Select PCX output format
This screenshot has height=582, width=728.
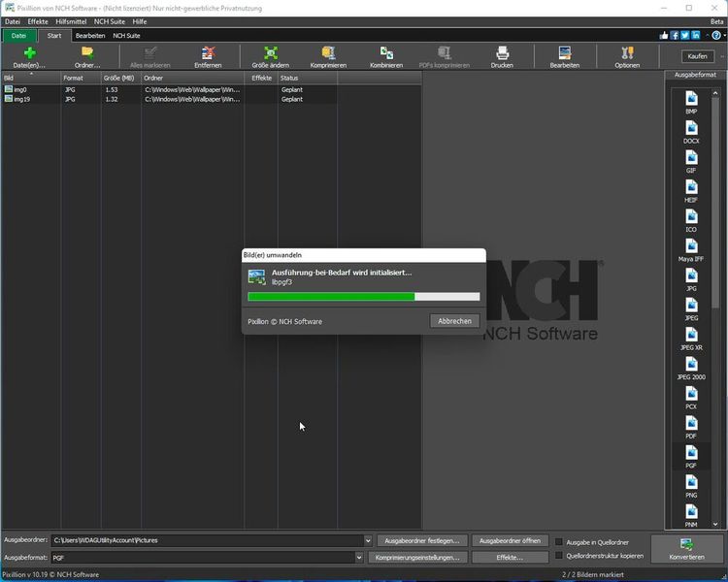[x=691, y=399]
